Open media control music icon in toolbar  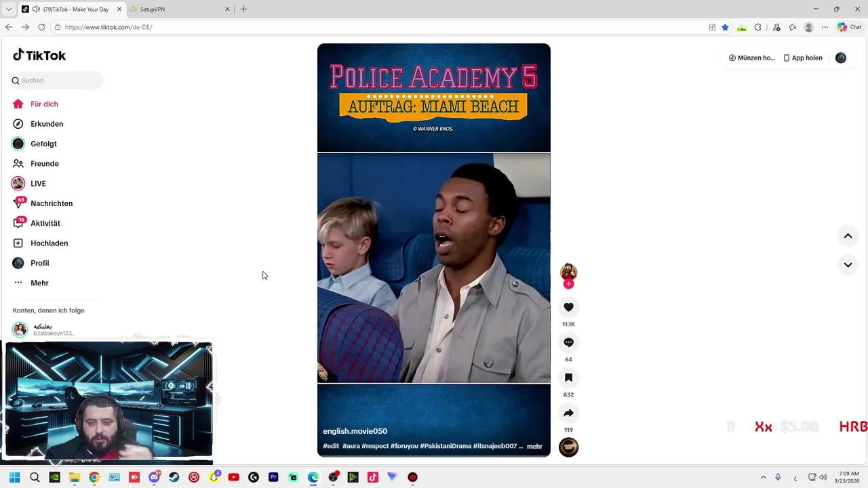(776, 27)
